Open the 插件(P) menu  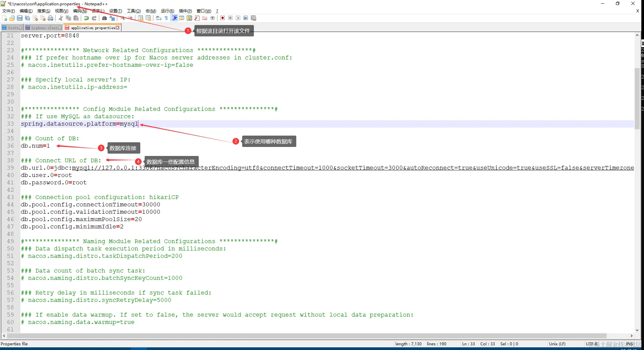click(x=185, y=11)
